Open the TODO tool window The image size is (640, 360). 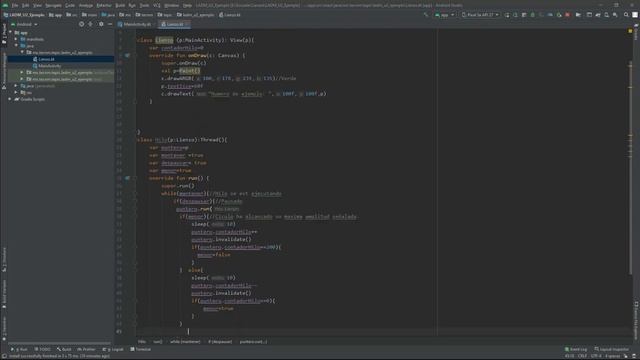[42, 349]
